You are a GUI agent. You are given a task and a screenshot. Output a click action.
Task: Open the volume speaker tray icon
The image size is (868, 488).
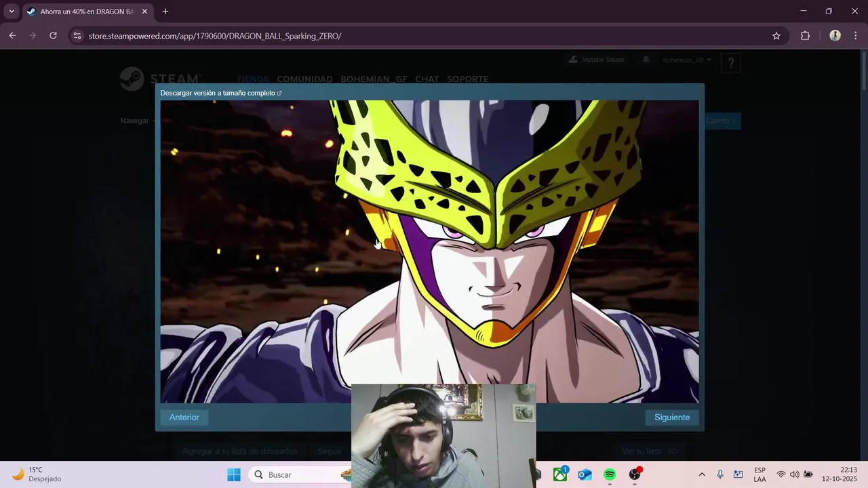coord(795,474)
